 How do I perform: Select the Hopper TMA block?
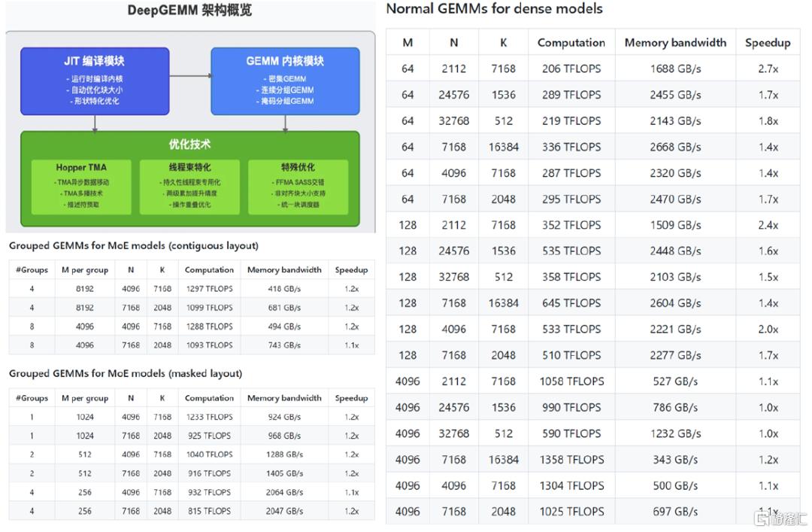[x=81, y=187]
